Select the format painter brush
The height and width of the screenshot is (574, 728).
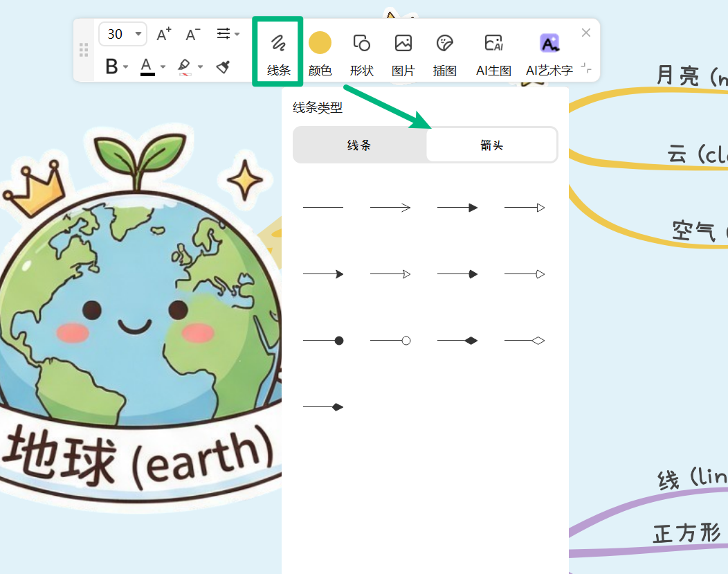tap(224, 66)
